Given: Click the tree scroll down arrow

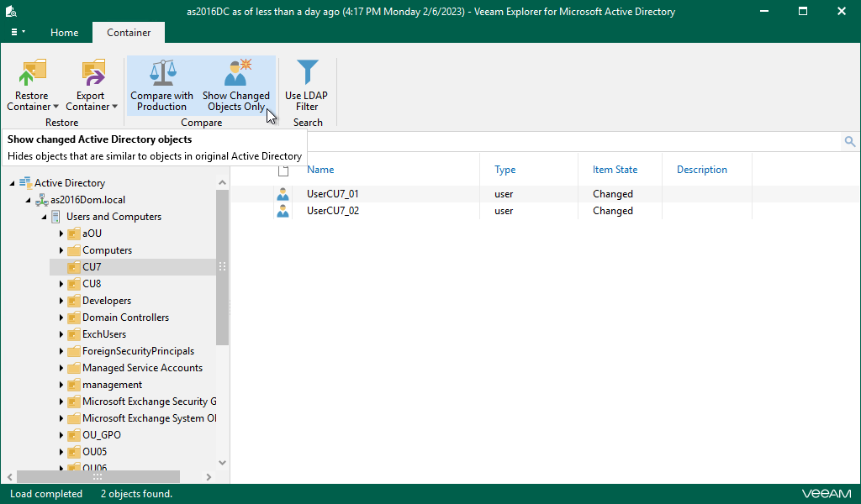Looking at the screenshot, I should coord(222,463).
